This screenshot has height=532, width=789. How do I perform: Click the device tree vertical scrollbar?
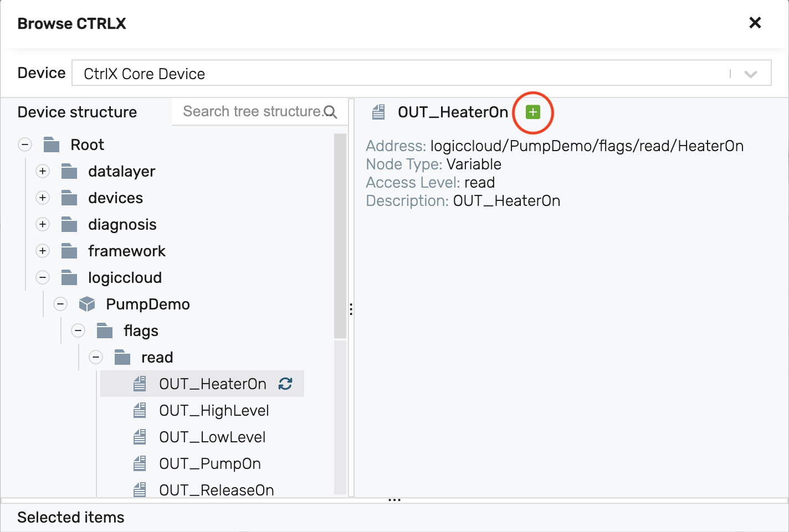click(340, 236)
